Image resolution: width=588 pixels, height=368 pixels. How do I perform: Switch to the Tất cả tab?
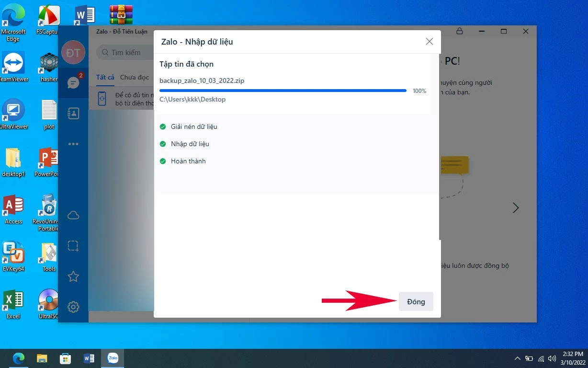coord(105,77)
